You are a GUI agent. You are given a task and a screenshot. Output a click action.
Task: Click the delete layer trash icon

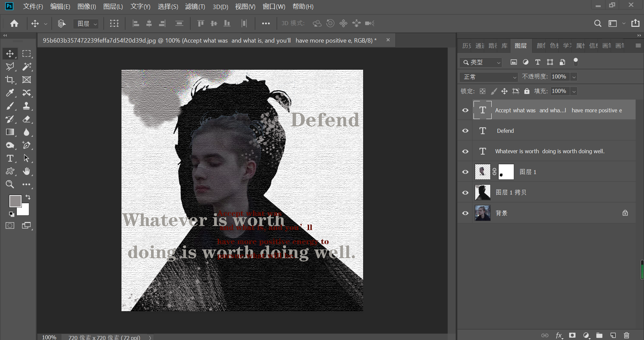pos(626,335)
